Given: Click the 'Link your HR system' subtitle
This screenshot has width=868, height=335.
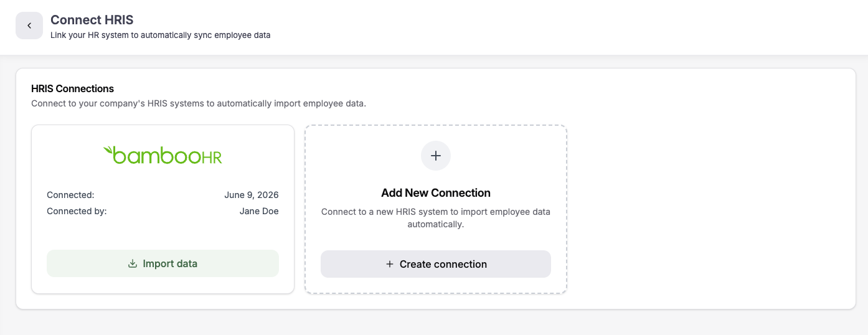Looking at the screenshot, I should pyautogui.click(x=161, y=35).
